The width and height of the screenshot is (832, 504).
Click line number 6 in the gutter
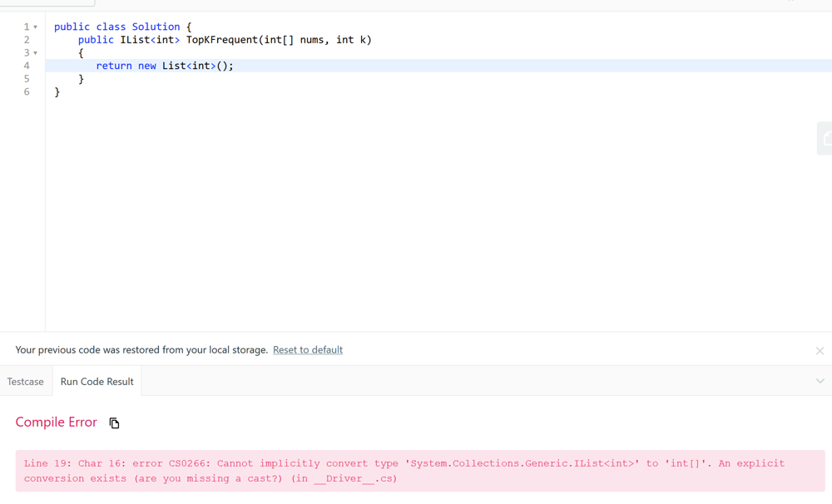(x=27, y=92)
